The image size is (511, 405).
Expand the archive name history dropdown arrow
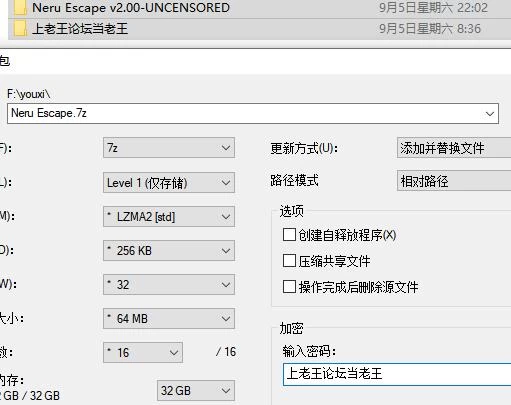(490, 114)
